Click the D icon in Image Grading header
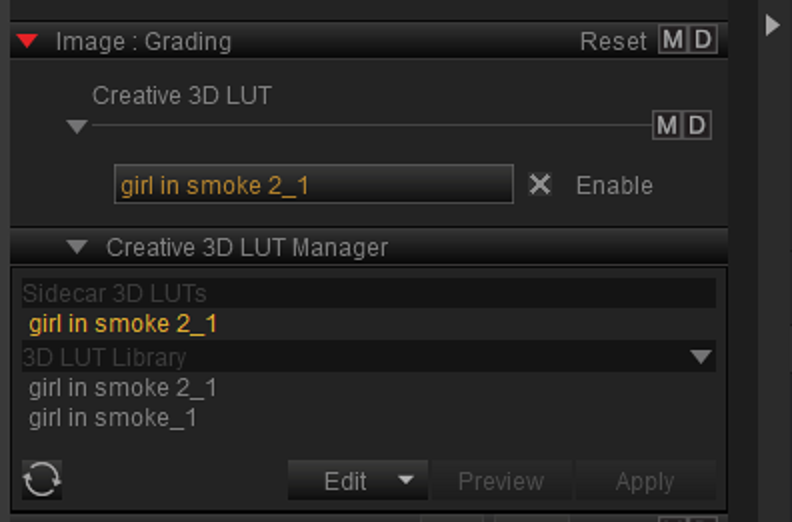 (703, 39)
